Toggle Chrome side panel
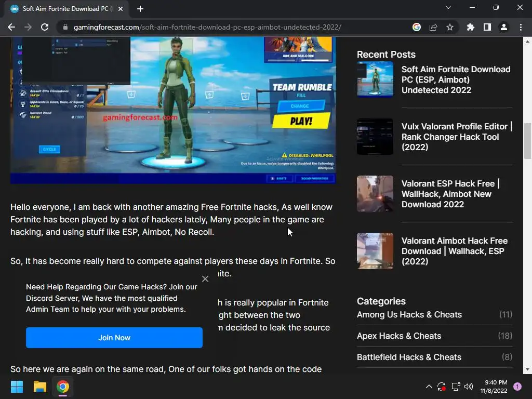Viewport: 532px width, 399px height. [x=487, y=27]
